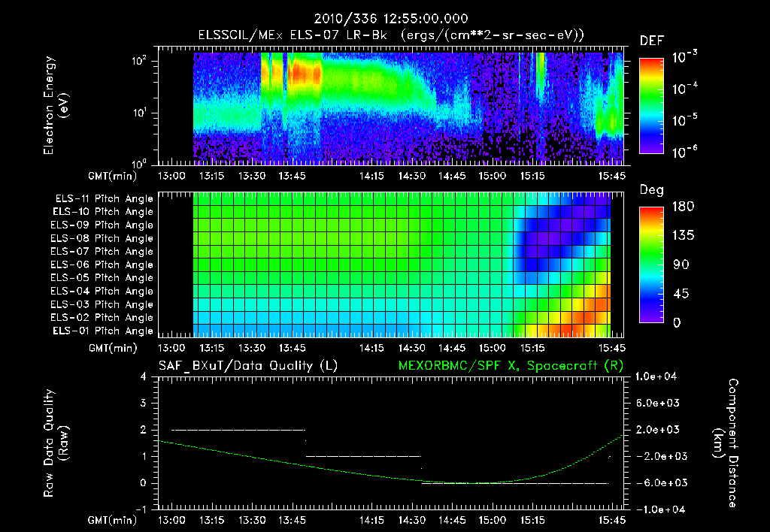Click the Raw Data Quality (Raw) axis label

56,443
